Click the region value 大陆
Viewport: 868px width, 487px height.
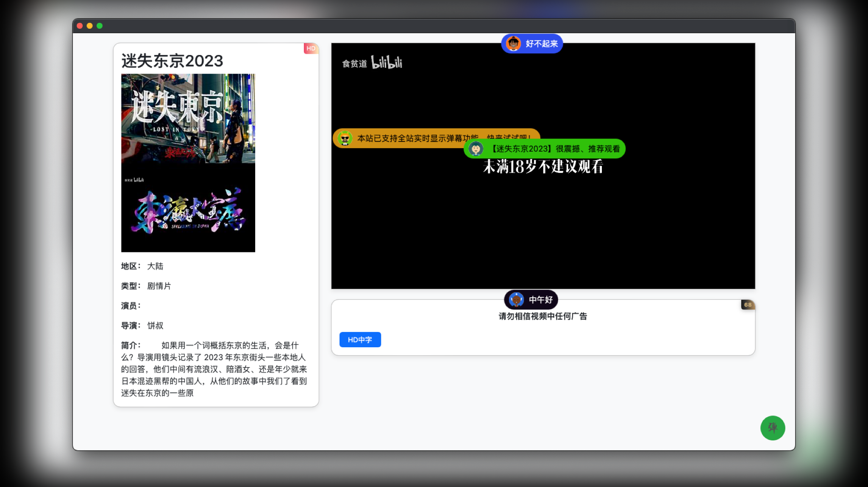click(155, 266)
